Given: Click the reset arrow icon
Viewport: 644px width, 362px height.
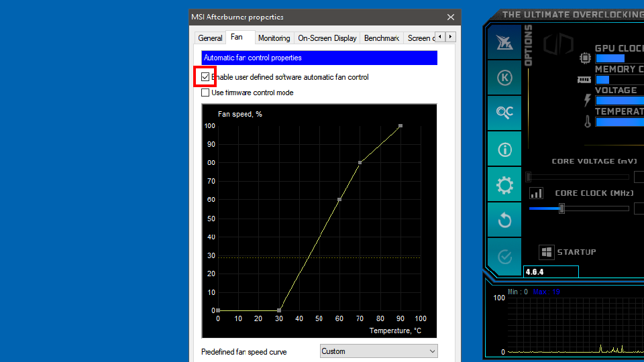Looking at the screenshot, I should click(504, 221).
